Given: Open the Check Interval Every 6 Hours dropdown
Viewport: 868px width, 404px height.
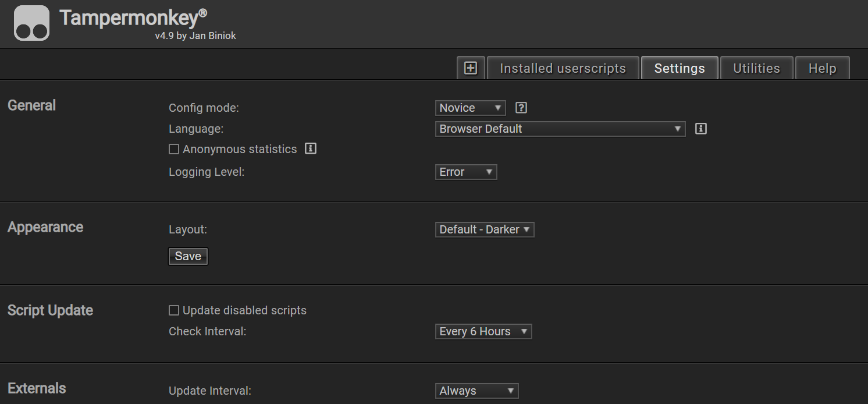Looking at the screenshot, I should pos(483,331).
